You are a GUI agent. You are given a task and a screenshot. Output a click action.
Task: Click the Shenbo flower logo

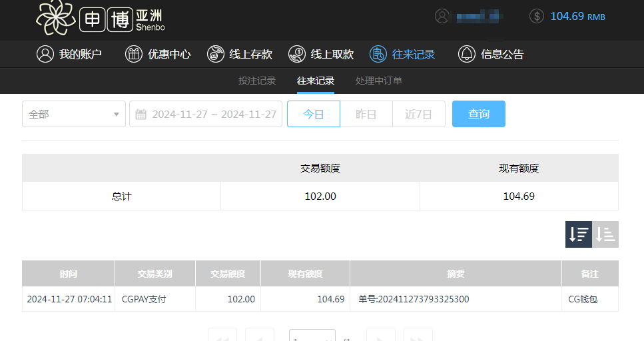[x=56, y=18]
